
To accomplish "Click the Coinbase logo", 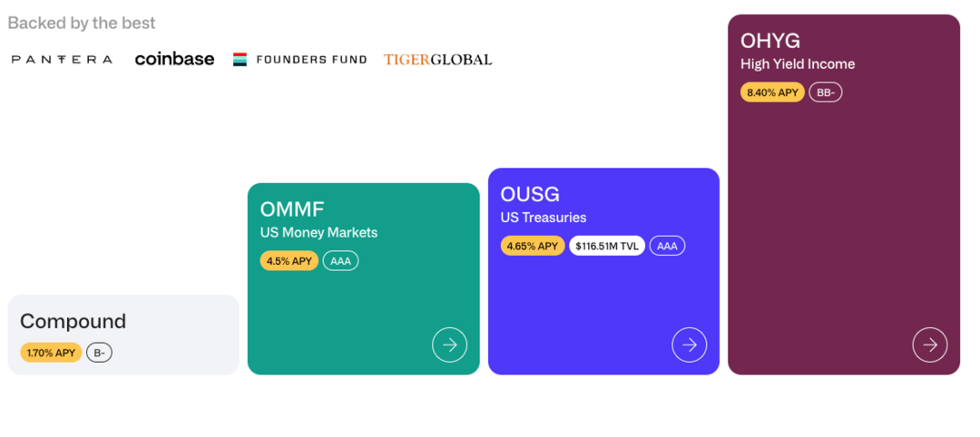I will 174,59.
